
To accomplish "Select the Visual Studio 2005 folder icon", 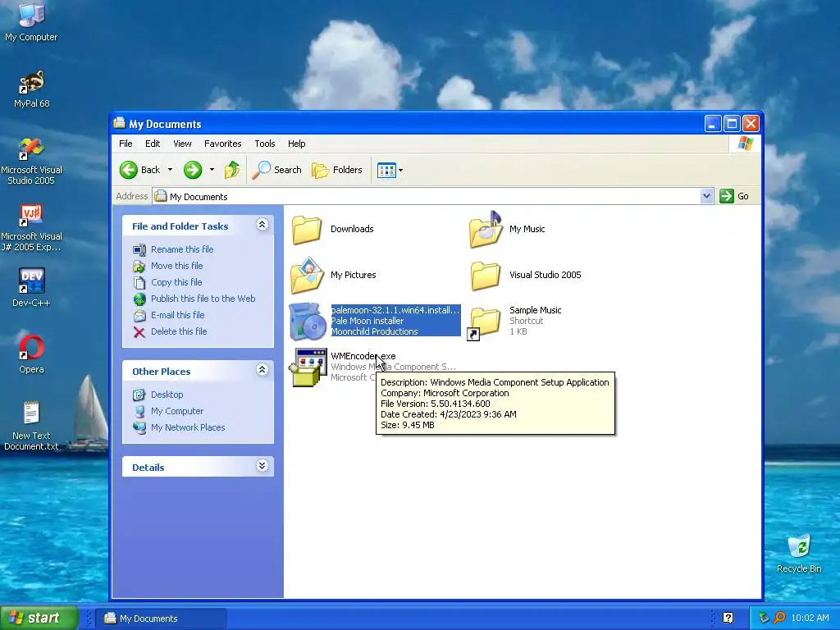I will click(x=486, y=276).
